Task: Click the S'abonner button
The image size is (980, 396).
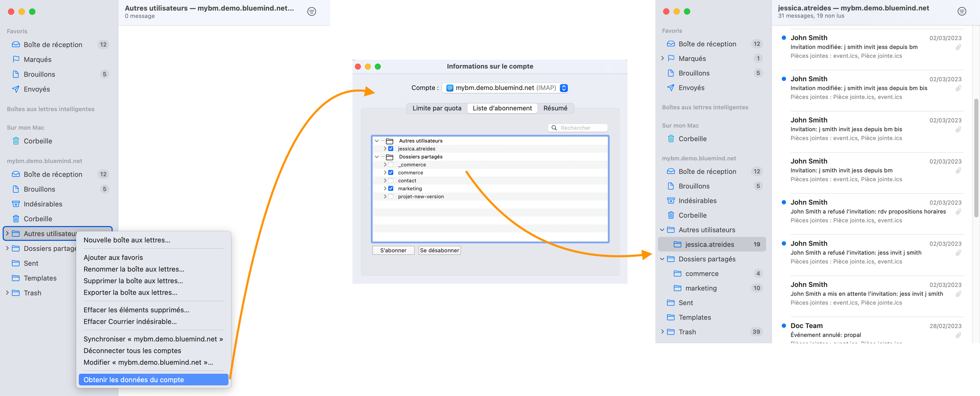Action: pos(393,250)
